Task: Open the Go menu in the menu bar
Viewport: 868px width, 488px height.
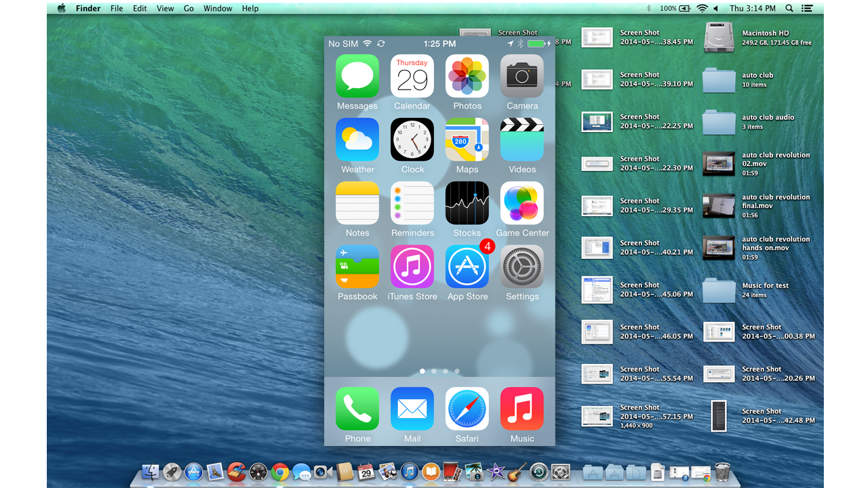Action: pyautogui.click(x=189, y=8)
